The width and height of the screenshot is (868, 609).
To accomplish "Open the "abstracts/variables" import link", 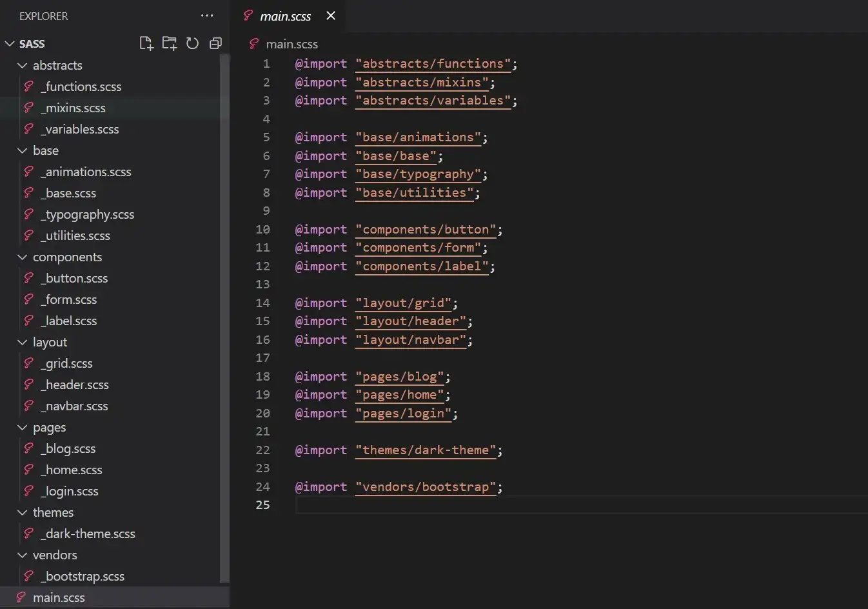I will click(x=433, y=101).
